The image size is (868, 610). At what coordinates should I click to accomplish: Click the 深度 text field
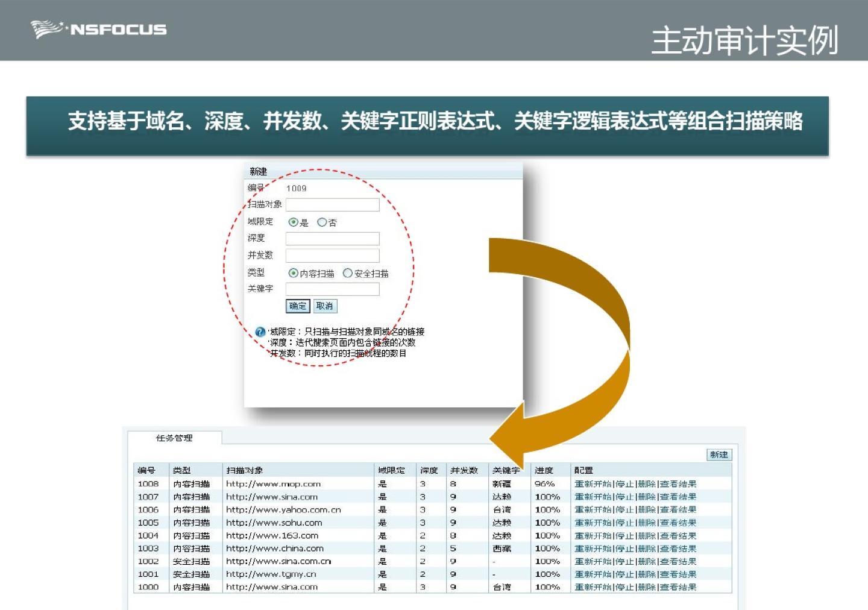332,239
